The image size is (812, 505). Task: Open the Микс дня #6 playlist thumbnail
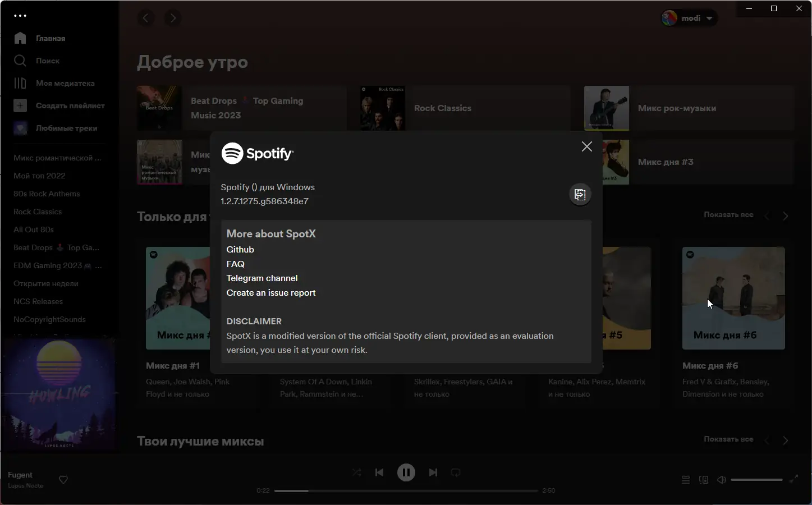733,298
